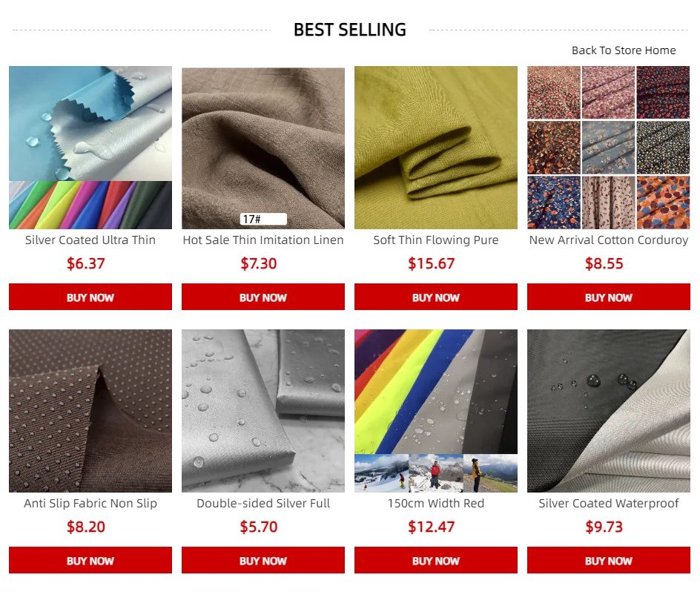Buy the Soft Thin Flowing Pure fabric
The image size is (700, 612).
436,297
